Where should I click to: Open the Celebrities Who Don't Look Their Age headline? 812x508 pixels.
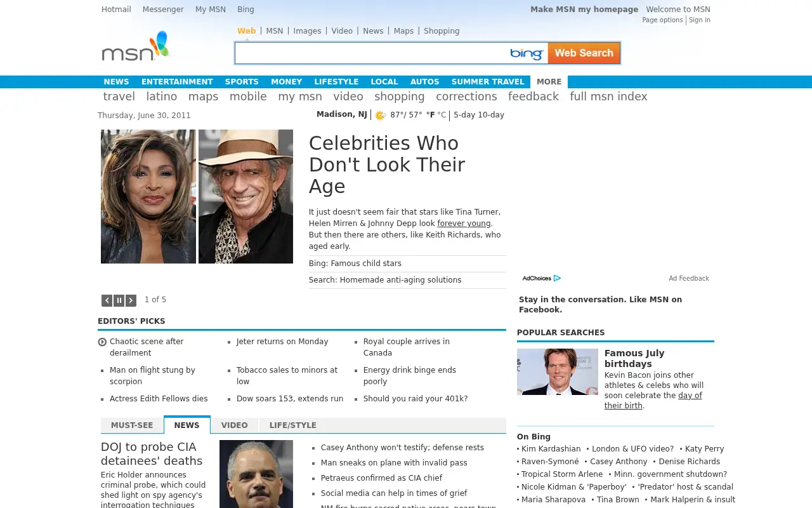387,164
